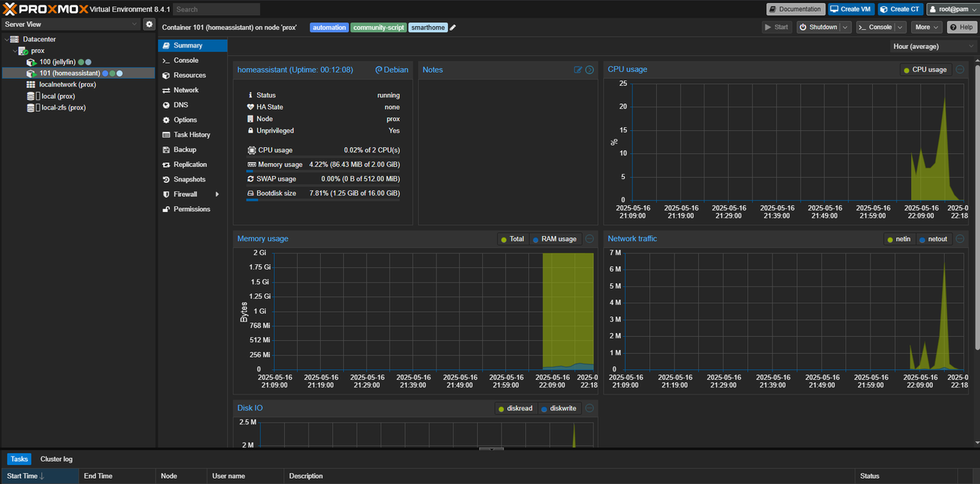This screenshot has height=484, width=980.
Task: Click Create VM button
Action: pos(851,9)
